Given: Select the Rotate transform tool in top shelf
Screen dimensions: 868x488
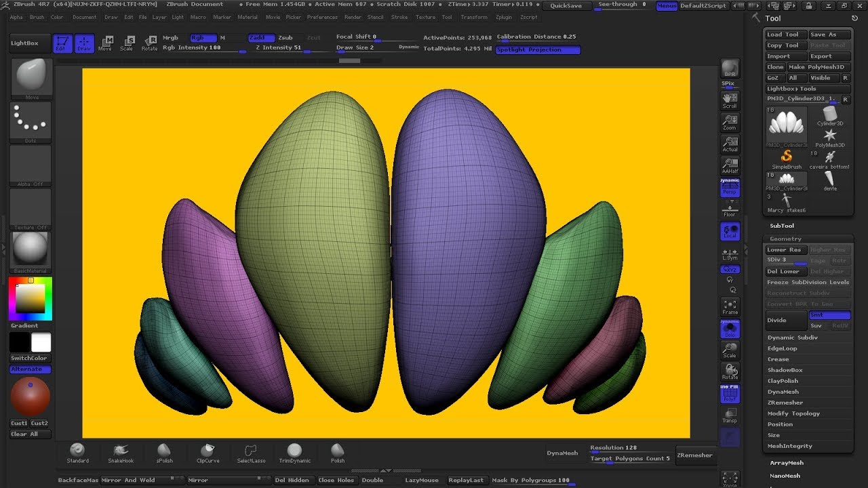Looking at the screenshot, I should [x=149, y=43].
